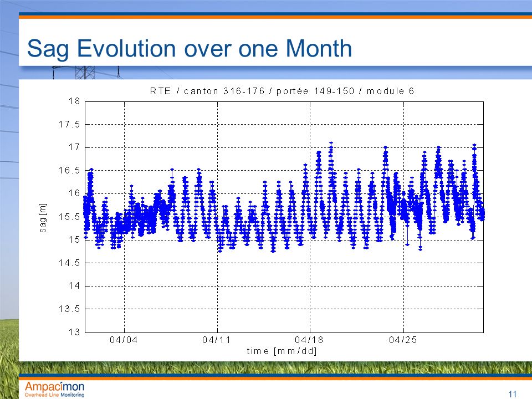Click the y-axis tick label 14
Image resolution: width=532 pixels, height=399 pixels.
pyautogui.click(x=74, y=286)
